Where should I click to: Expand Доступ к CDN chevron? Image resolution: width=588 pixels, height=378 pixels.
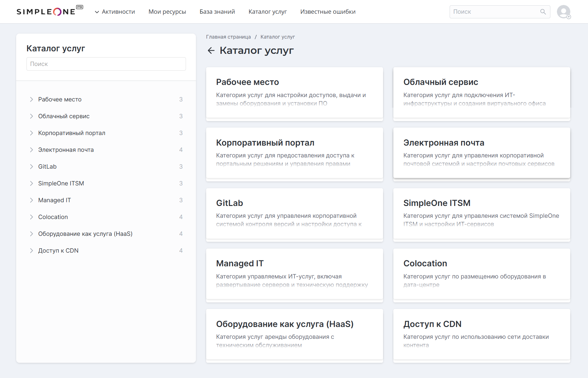click(31, 250)
